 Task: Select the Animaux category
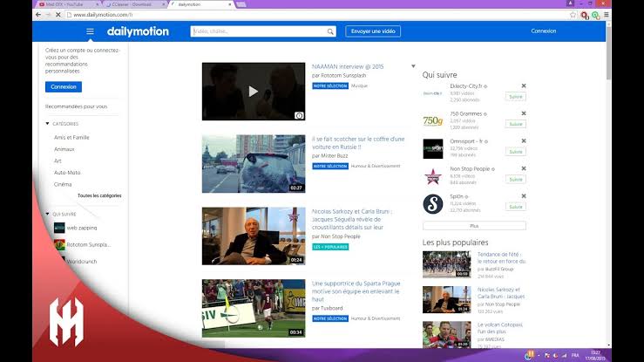pyautogui.click(x=64, y=149)
